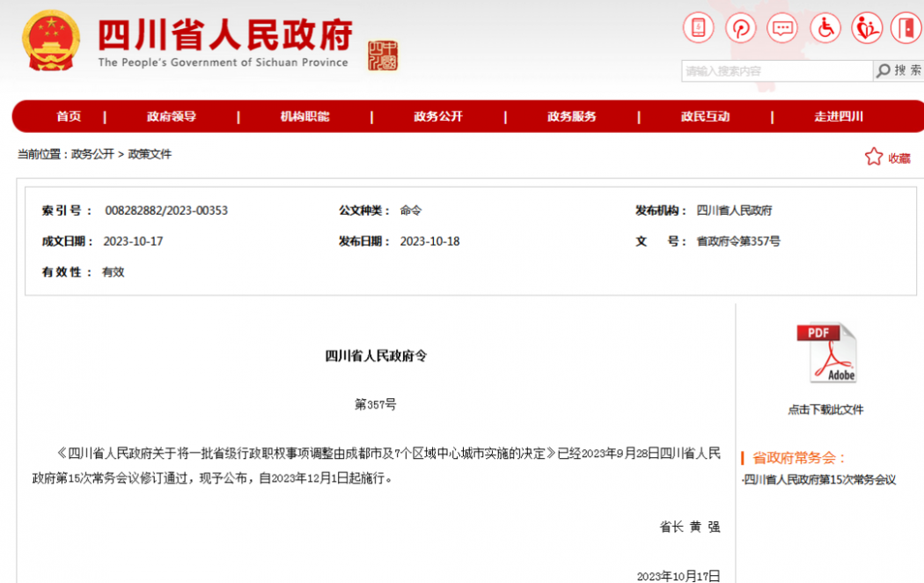
Task: Open the 四川省人民政府第15次常务会议 link
Action: [x=819, y=480]
